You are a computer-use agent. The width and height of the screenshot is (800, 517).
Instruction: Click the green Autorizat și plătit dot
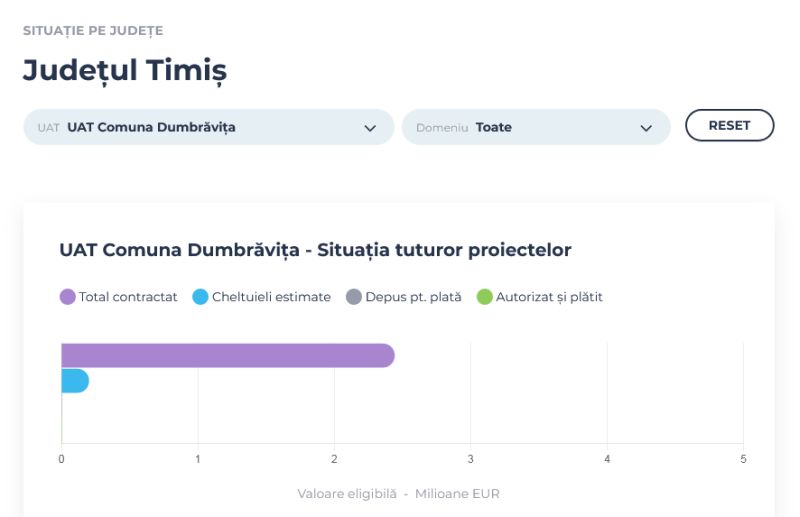pos(485,297)
